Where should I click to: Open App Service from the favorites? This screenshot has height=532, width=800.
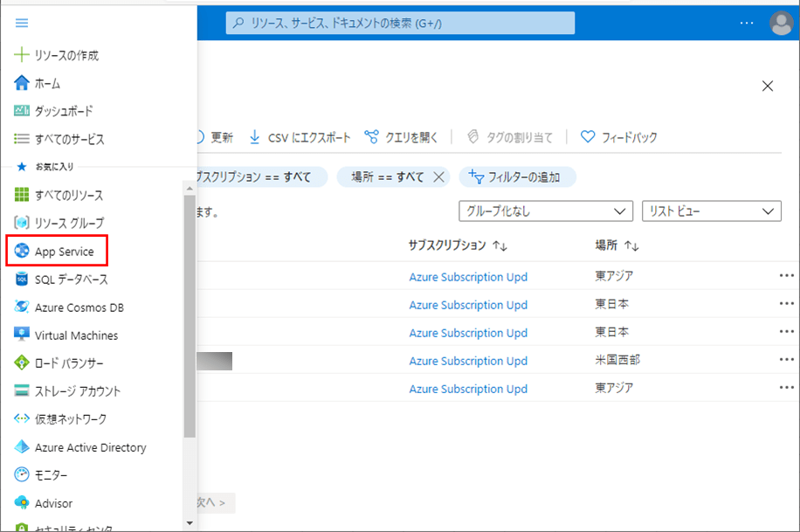tap(64, 252)
